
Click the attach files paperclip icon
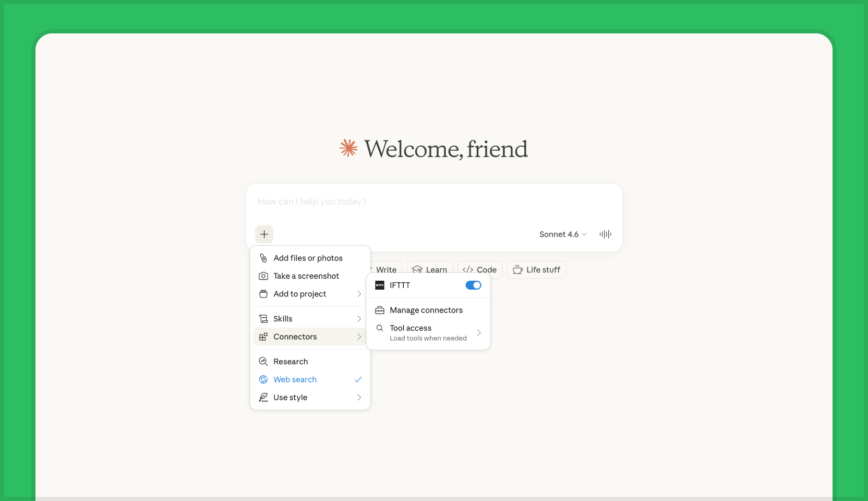pos(263,258)
